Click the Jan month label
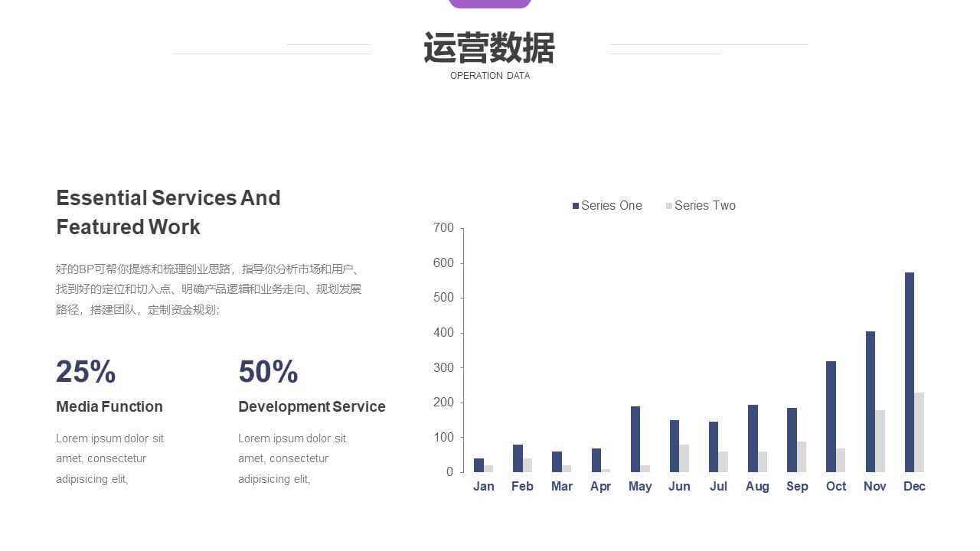980x551 pixels. click(484, 487)
